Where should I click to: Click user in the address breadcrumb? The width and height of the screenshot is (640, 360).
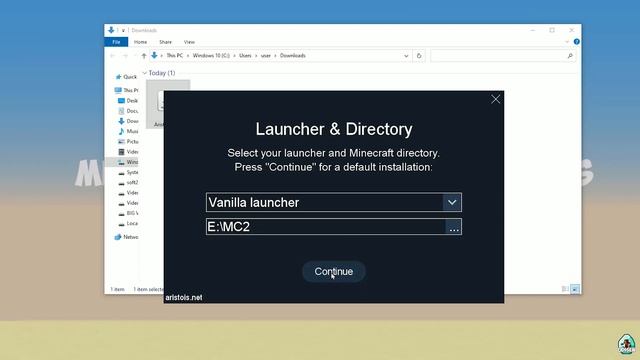pos(266,56)
